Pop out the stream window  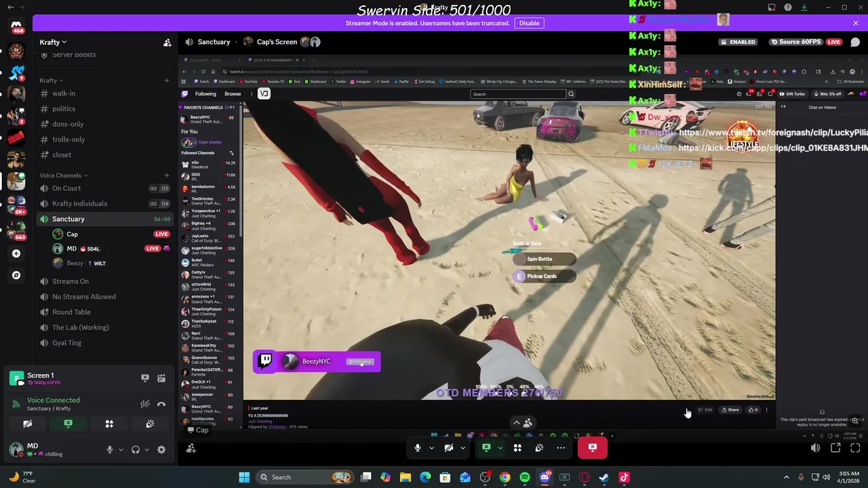pyautogui.click(x=835, y=448)
